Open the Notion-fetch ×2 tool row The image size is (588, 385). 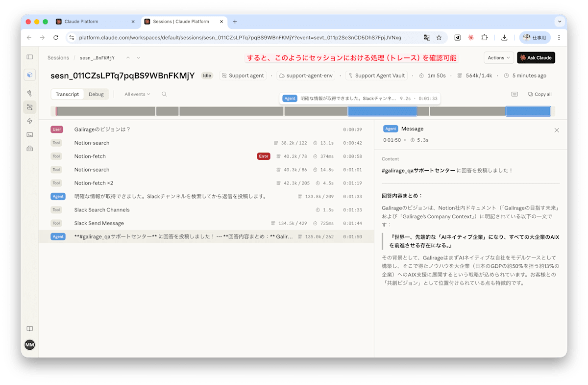[x=206, y=183]
